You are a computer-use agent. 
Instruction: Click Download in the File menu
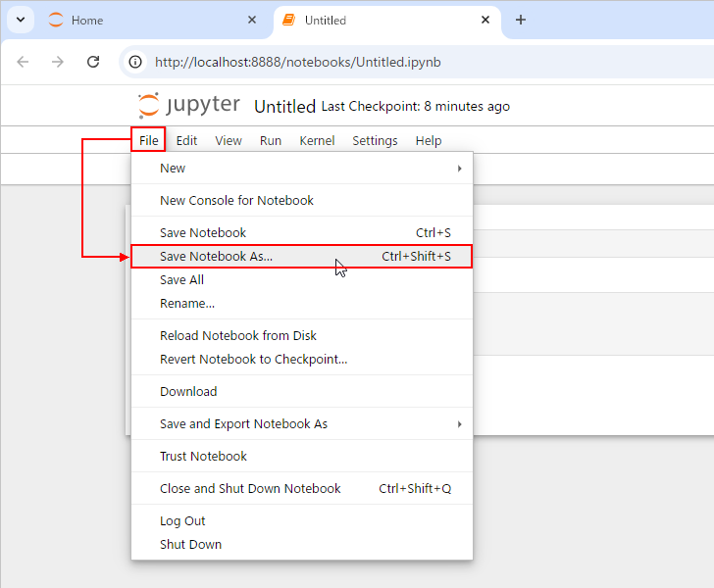click(188, 391)
